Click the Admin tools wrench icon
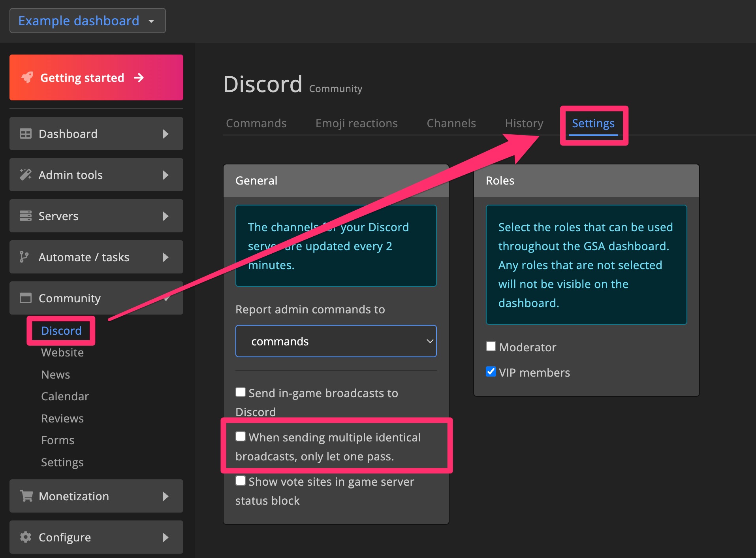 point(26,175)
